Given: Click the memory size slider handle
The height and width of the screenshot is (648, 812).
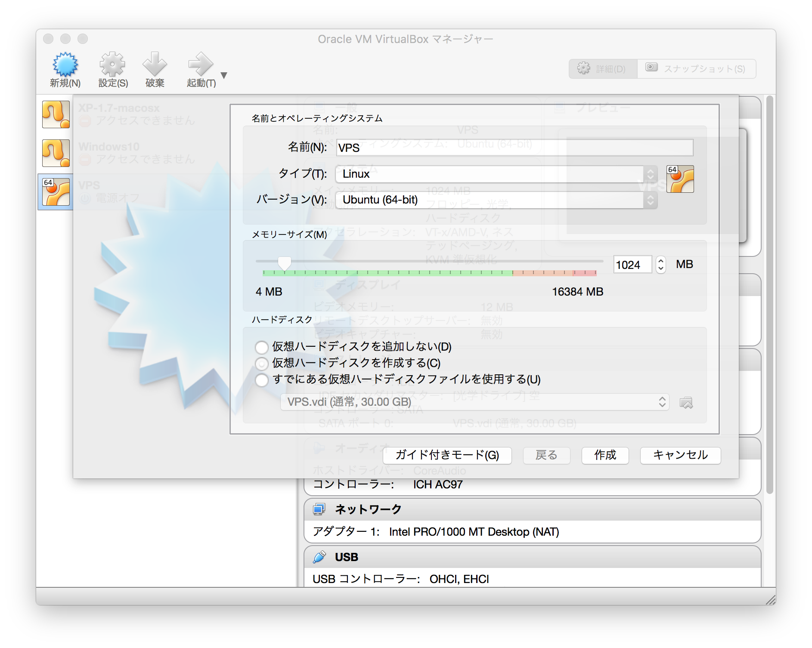Looking at the screenshot, I should (284, 263).
